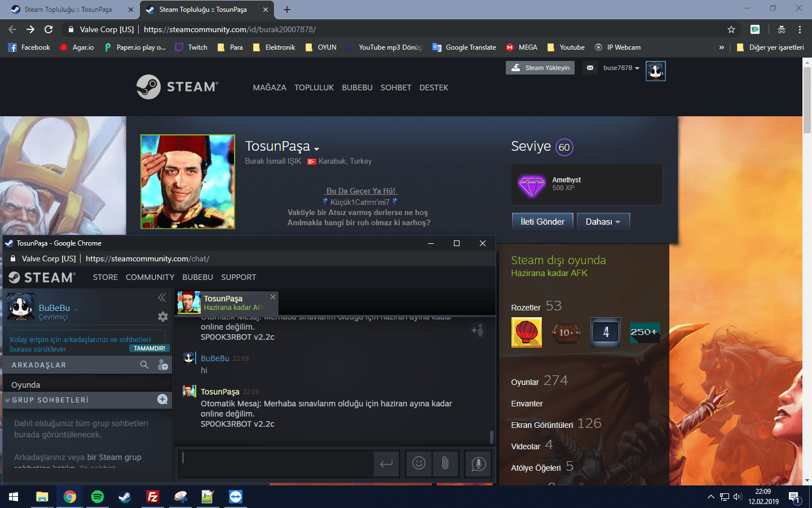Open Windows Start menu

[x=14, y=497]
